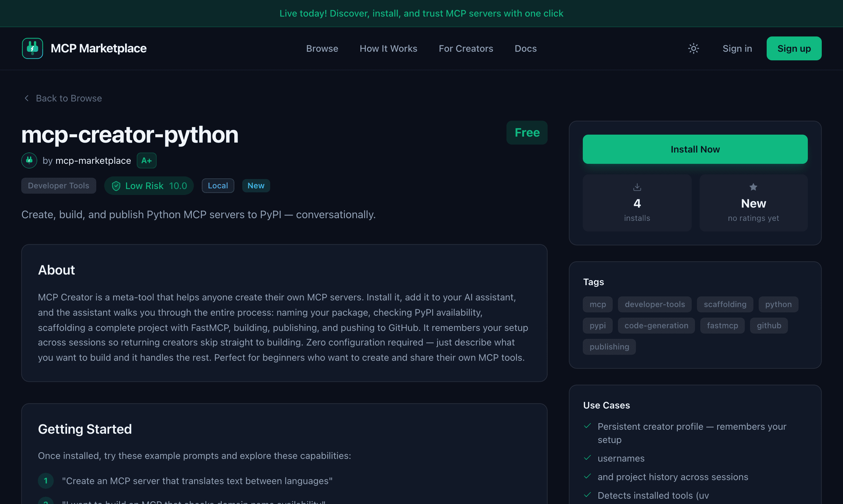Select the code-generation tag
The width and height of the screenshot is (843, 504).
click(x=656, y=325)
